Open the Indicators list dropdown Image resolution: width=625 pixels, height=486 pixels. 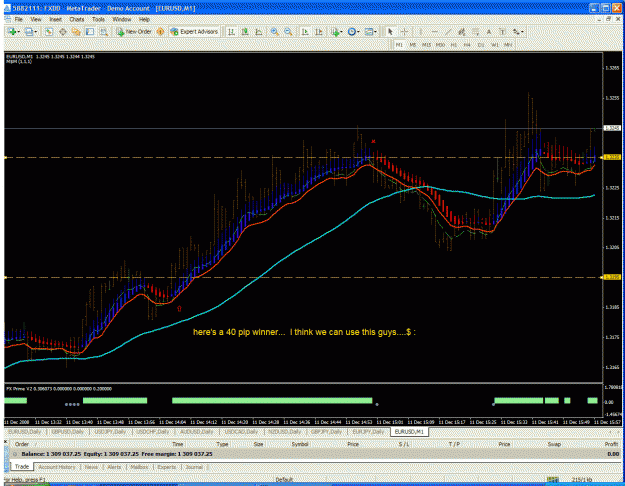[x=336, y=32]
